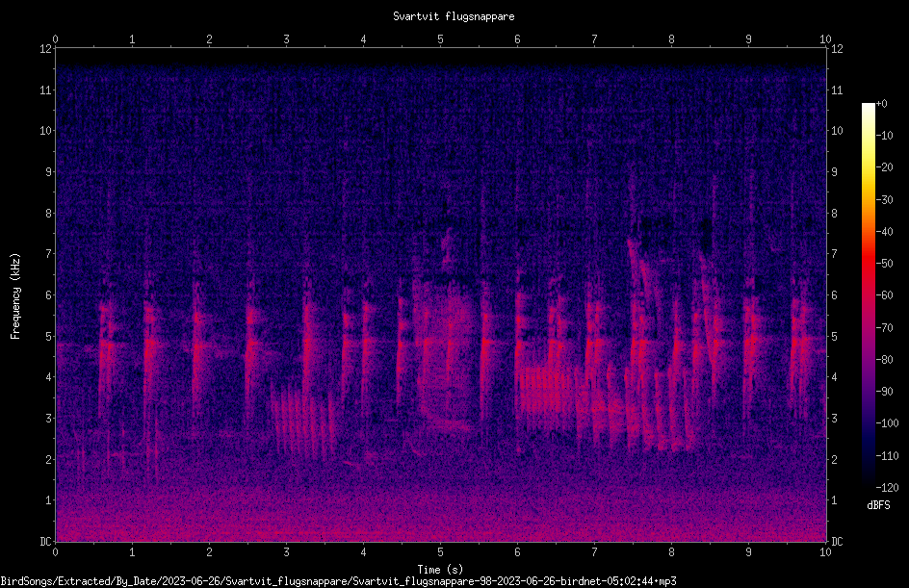The height and width of the screenshot is (588, 909).
Task: Click the '-70' color scale label
Action: [x=885, y=328]
